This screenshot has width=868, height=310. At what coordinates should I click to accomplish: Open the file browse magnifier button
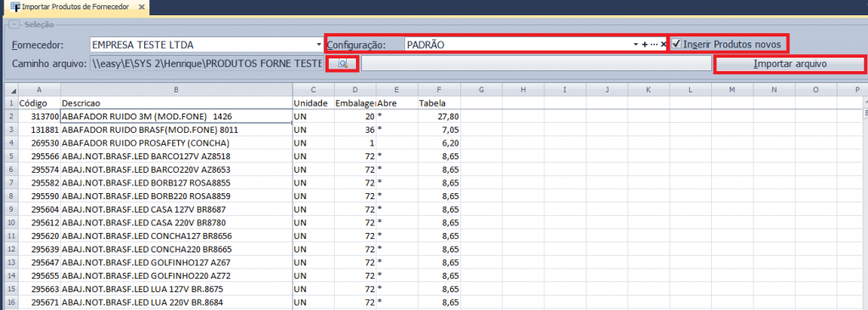342,64
